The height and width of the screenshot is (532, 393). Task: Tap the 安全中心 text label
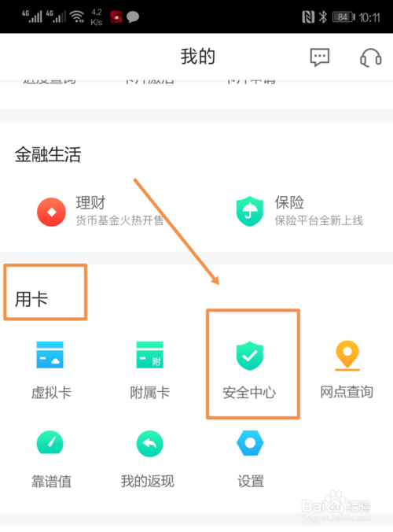(249, 393)
